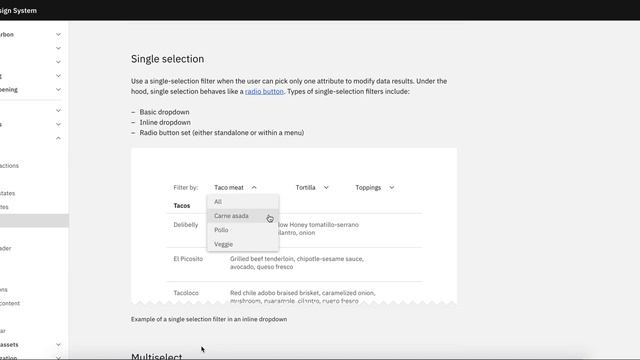Choose All in the Taco meat menu
The height and width of the screenshot is (360, 640).
click(243, 202)
